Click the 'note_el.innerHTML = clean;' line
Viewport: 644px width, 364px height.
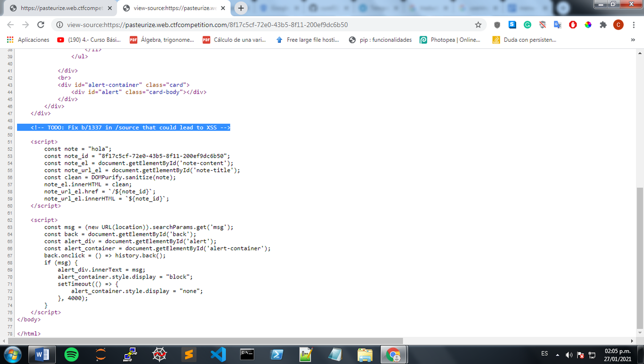88,184
